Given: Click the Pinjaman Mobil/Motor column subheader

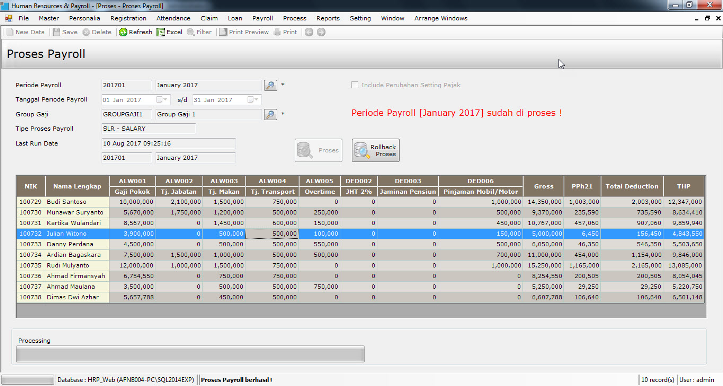Looking at the screenshot, I should point(480,192).
